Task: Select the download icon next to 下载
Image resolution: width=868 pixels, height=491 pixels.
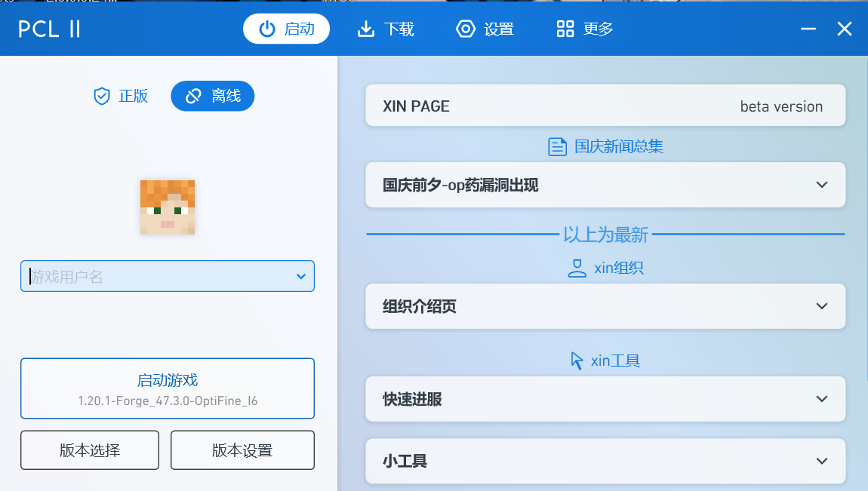Action: point(365,29)
